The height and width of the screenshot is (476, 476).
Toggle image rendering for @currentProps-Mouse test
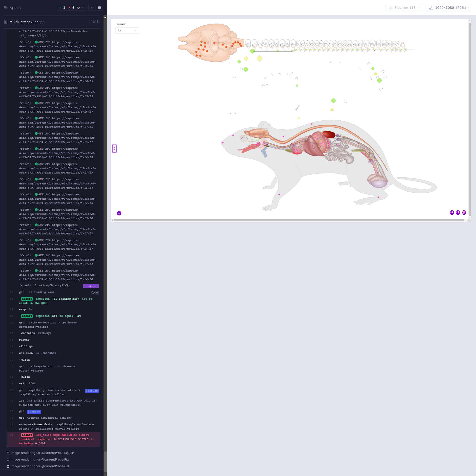coord(42,453)
